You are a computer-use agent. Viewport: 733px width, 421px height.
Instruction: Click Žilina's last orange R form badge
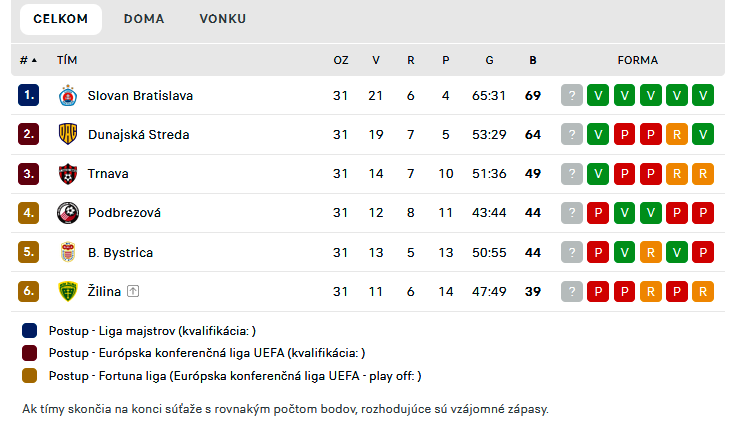point(702,292)
